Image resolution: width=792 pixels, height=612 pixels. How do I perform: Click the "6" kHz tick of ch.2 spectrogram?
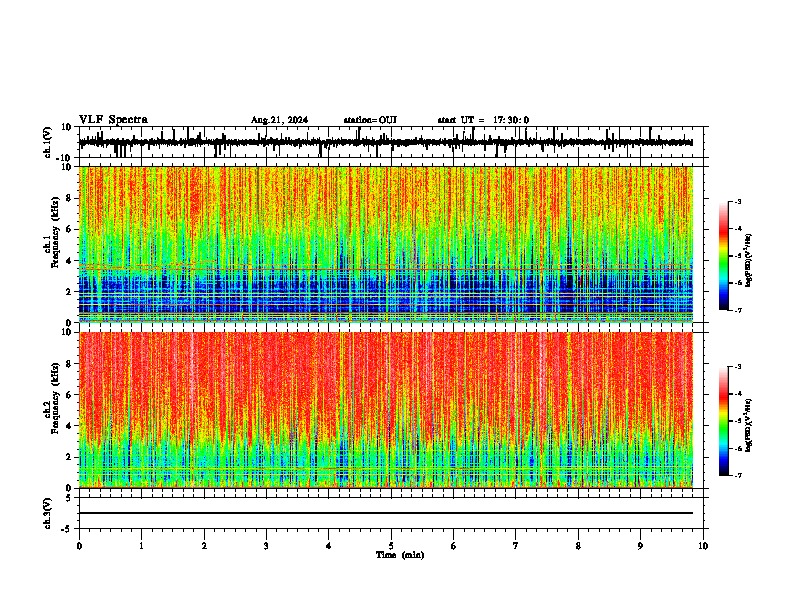(69, 395)
